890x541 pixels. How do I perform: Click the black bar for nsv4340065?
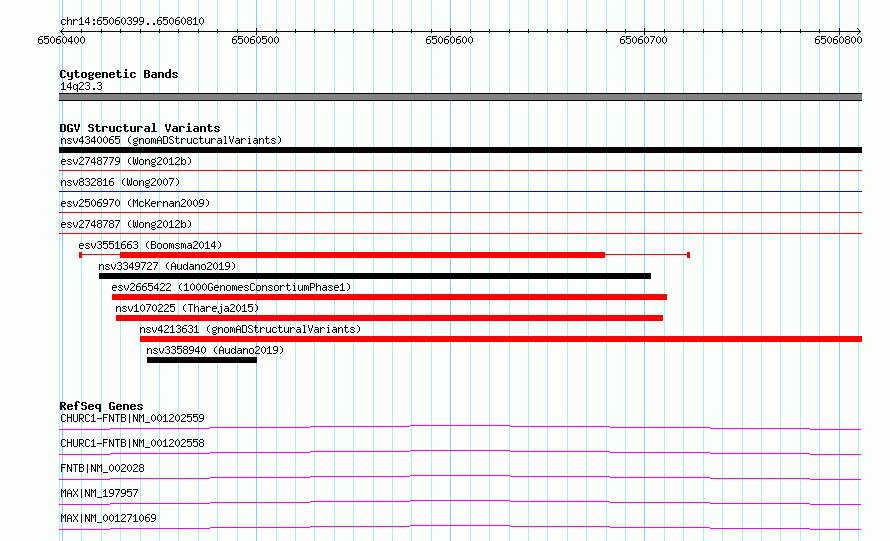460,150
